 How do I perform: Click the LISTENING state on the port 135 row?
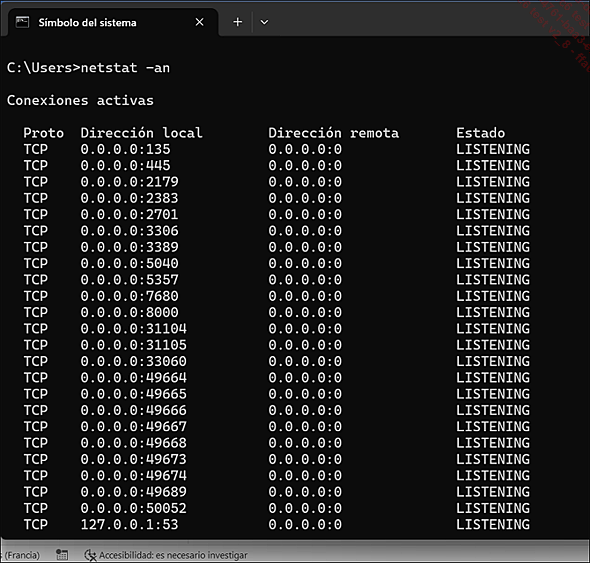pos(493,149)
